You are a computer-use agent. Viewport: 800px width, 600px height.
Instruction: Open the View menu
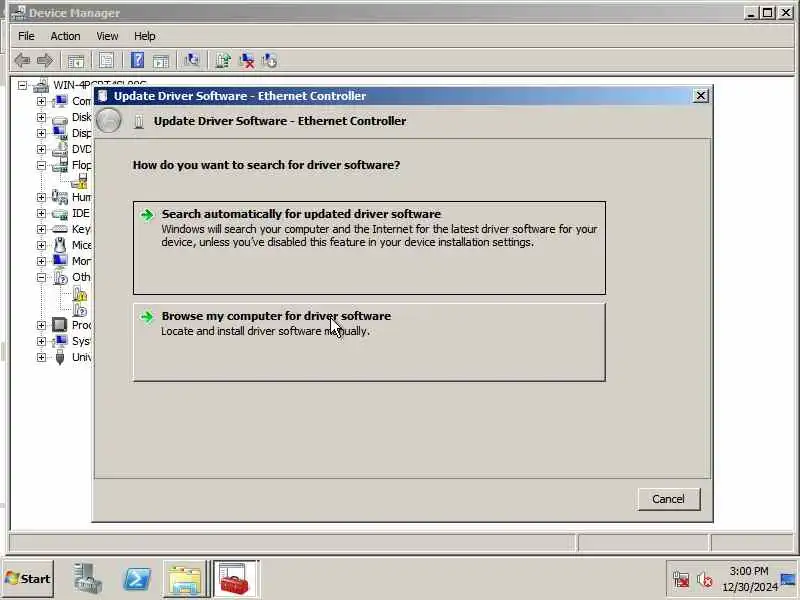click(x=107, y=36)
